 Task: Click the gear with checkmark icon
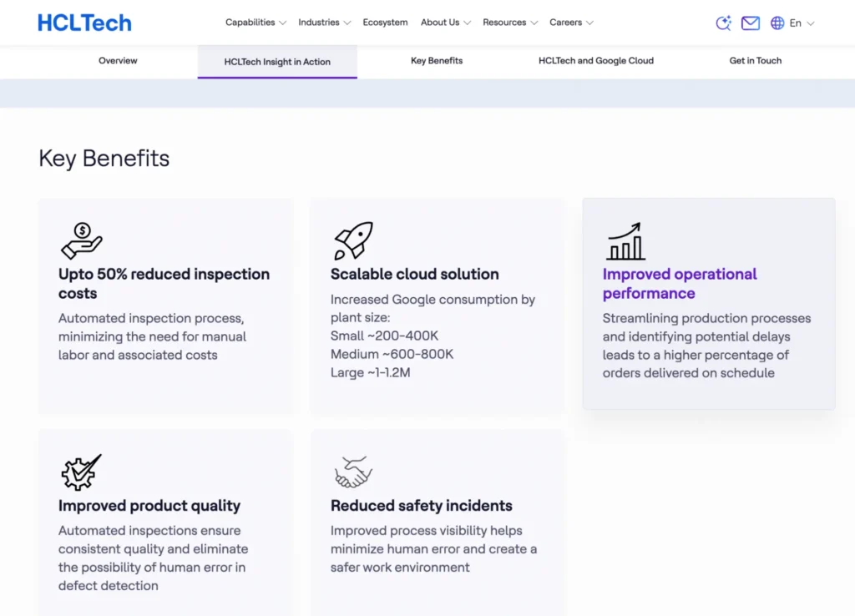pyautogui.click(x=81, y=472)
